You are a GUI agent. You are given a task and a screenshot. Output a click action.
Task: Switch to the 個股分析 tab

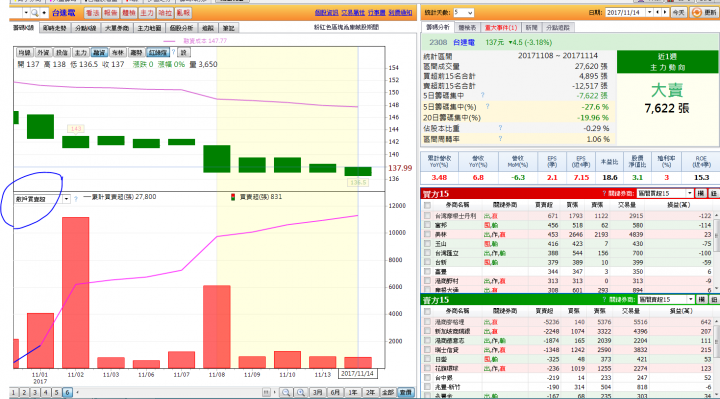[181, 28]
